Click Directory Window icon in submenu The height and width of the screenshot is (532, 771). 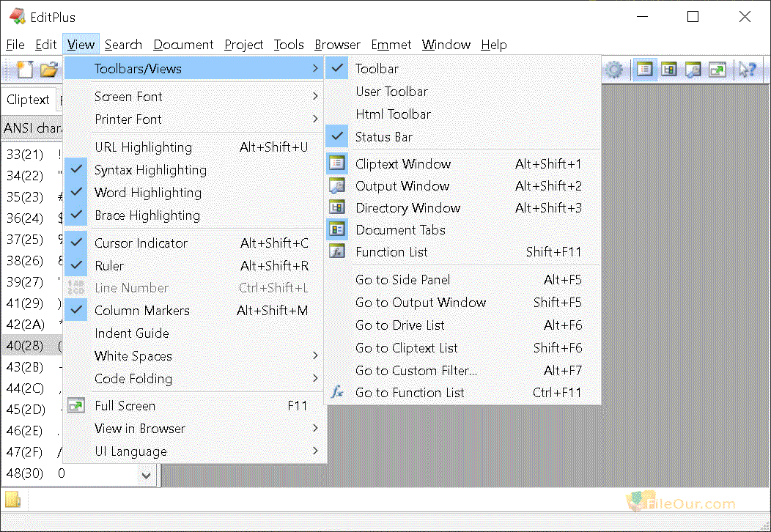pyautogui.click(x=337, y=207)
